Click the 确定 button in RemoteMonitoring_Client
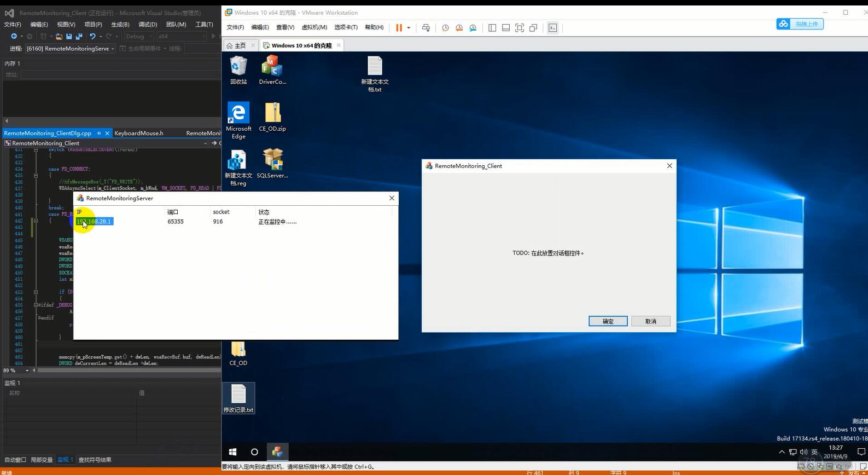Screen dimensions: 868x475 coord(608,321)
